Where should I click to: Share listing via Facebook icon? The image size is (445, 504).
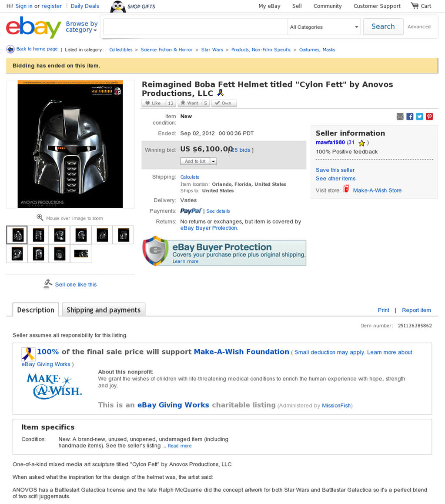tap(410, 117)
